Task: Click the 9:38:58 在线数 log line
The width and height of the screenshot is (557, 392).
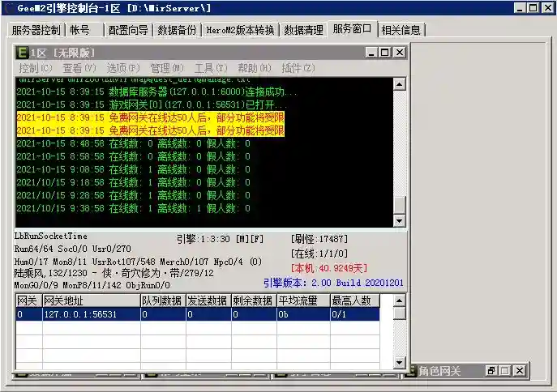Action: coord(133,208)
